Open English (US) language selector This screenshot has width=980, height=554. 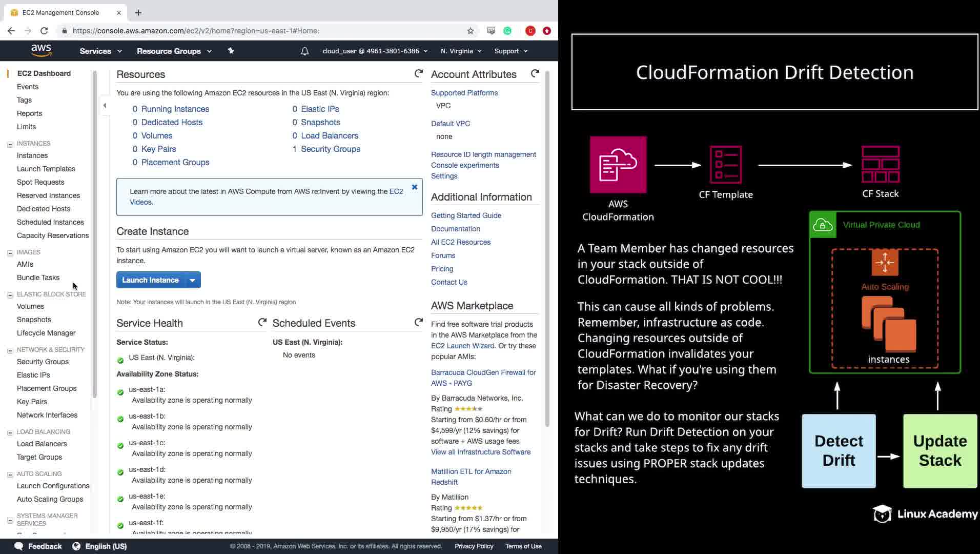pyautogui.click(x=106, y=546)
